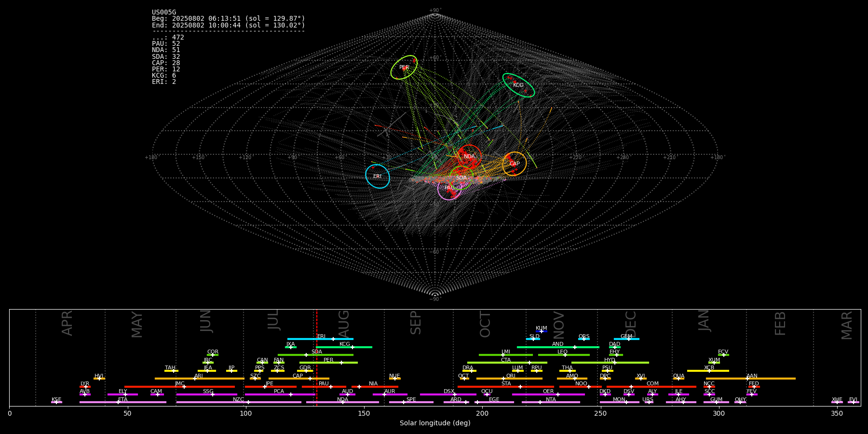Click the cyan ERI bar in timeline
This screenshot has height=434, width=868.
tap(320, 339)
